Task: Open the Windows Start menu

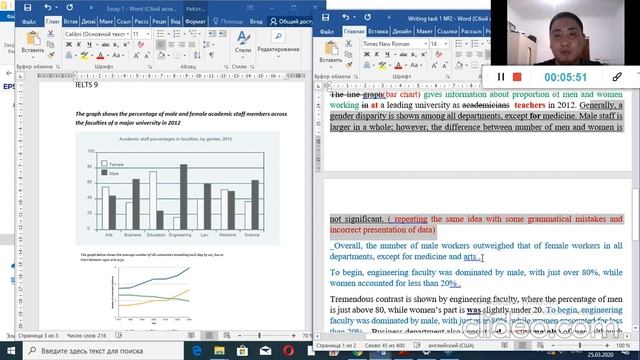Action: point(11,351)
